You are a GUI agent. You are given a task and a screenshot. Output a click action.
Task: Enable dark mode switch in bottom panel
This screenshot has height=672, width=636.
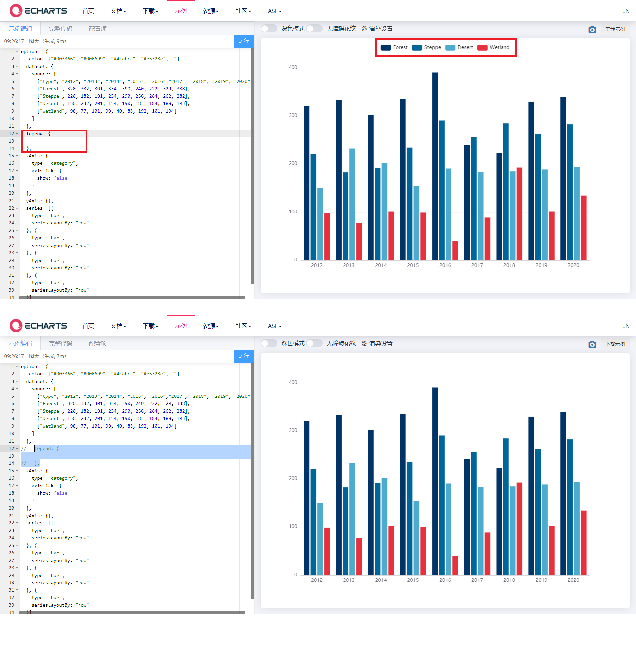click(x=269, y=343)
